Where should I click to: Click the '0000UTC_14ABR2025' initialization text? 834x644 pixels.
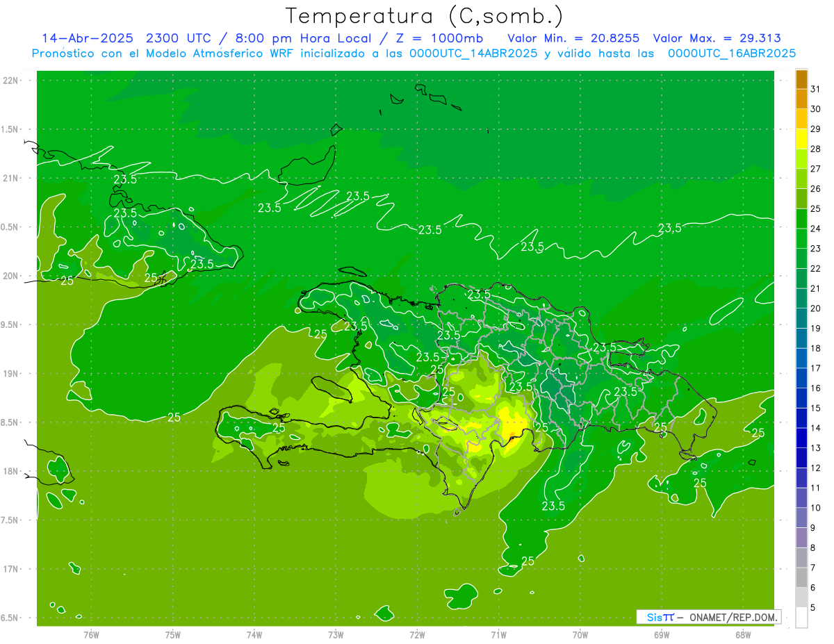pos(473,53)
